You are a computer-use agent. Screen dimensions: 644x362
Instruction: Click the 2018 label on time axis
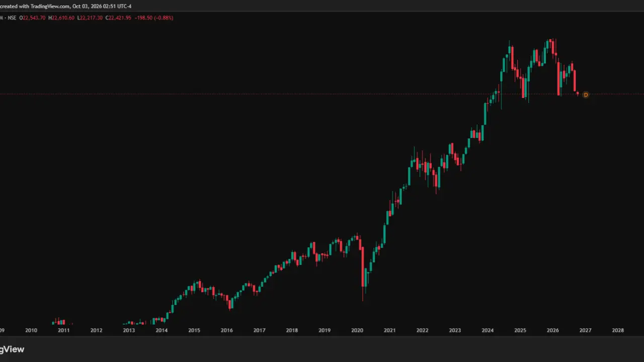click(x=292, y=330)
